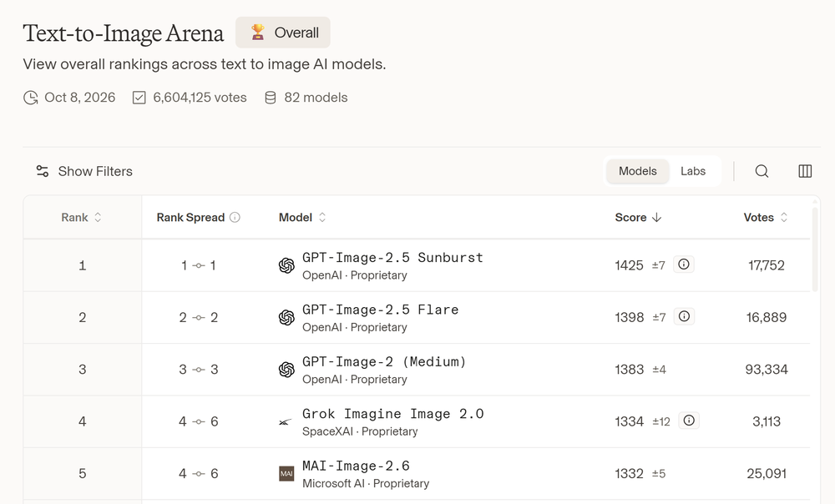Open GPT-Image-2 (Medium) model link

pyautogui.click(x=384, y=362)
